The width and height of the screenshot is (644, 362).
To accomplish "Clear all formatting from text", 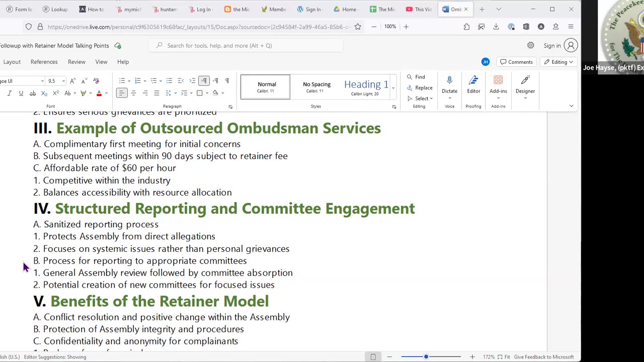I will pyautogui.click(x=96, y=81).
